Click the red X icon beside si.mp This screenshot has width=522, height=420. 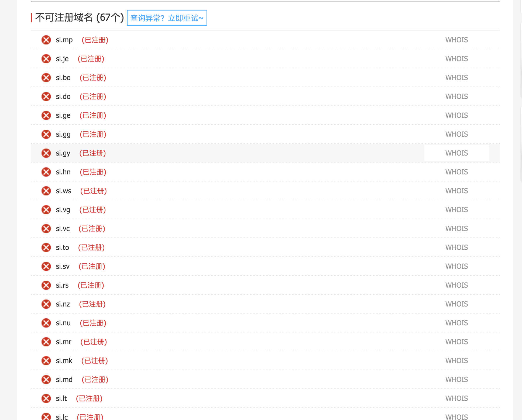pos(46,40)
